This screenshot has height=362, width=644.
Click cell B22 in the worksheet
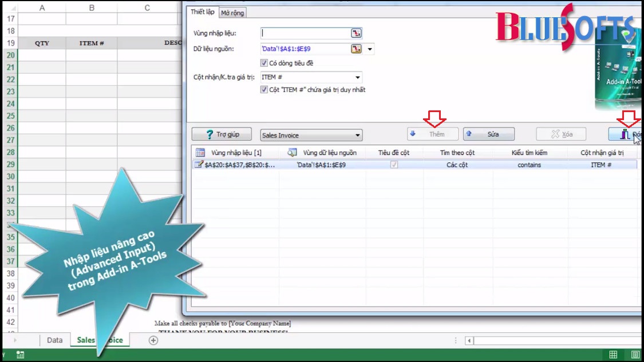pos(92,79)
